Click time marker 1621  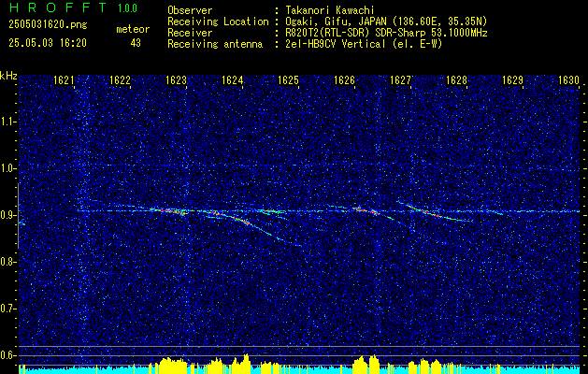(64, 80)
